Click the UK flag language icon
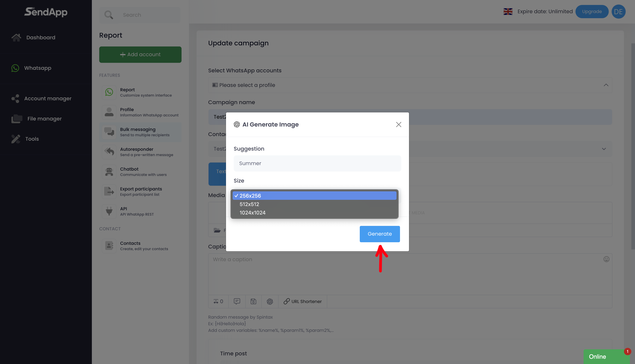 508,12
